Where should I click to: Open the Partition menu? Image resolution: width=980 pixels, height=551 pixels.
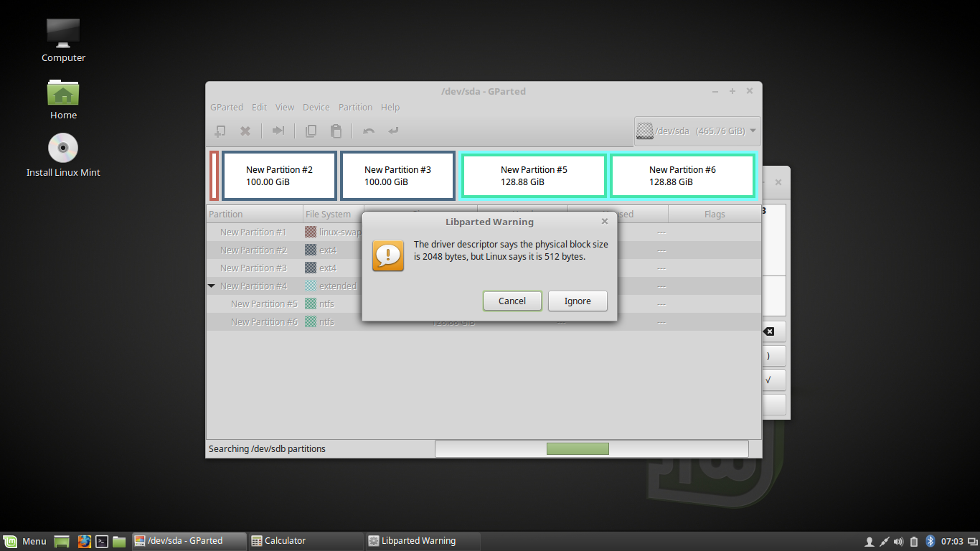tap(355, 107)
